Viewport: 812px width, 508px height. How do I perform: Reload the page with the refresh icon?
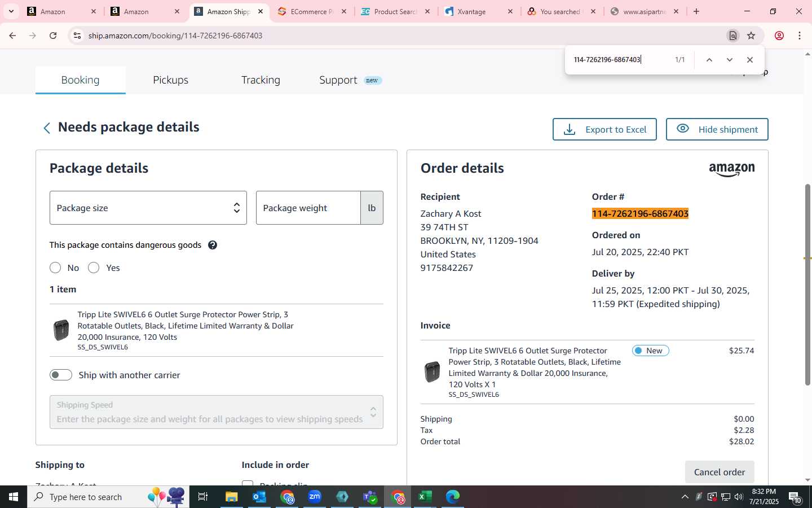[x=53, y=36]
